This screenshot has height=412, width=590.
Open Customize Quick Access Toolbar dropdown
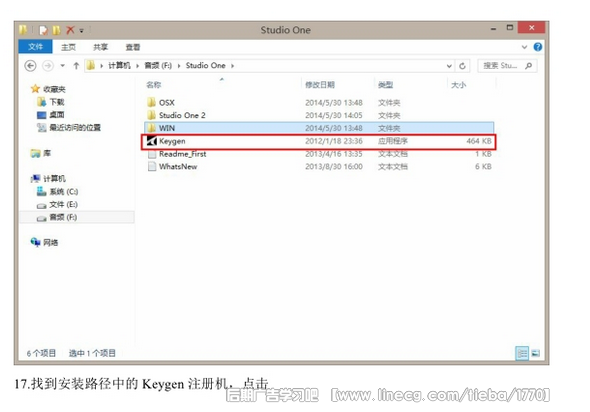pos(81,30)
